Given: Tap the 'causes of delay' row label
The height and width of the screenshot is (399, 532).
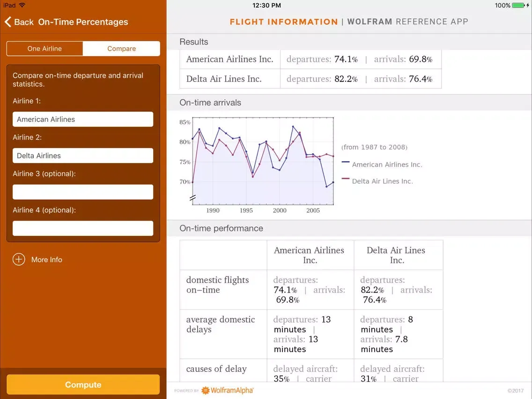Looking at the screenshot, I should [x=216, y=369].
